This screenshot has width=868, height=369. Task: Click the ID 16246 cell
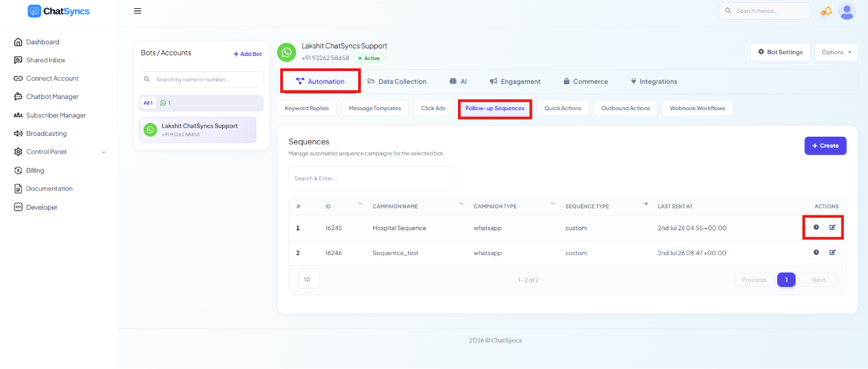pos(334,253)
